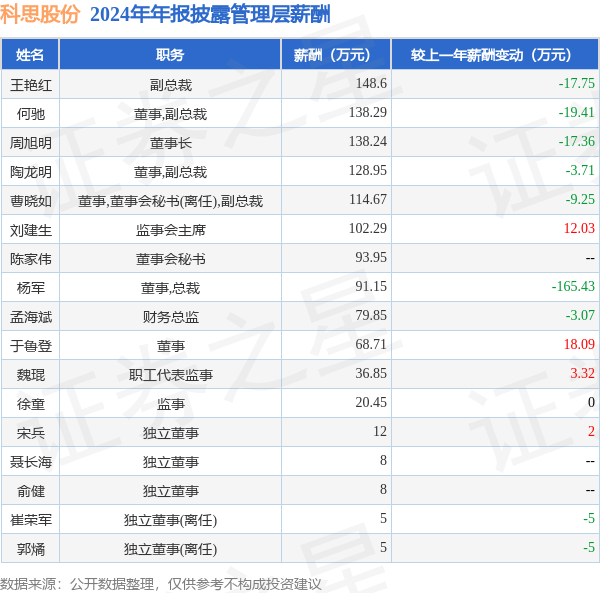The image size is (600, 593).
Task: Click the 较上一年薪酬变动（万元） column header
Action: click(x=495, y=55)
